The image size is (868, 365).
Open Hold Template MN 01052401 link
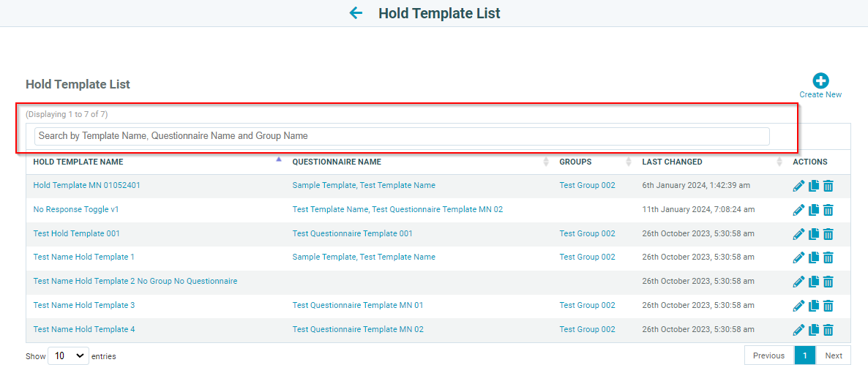pos(87,185)
